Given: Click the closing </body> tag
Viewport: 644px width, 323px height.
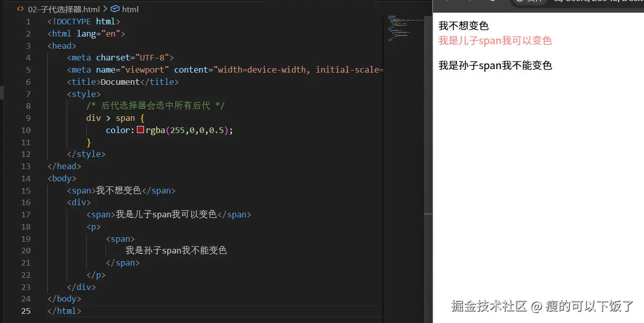Looking at the screenshot, I should coord(64,299).
